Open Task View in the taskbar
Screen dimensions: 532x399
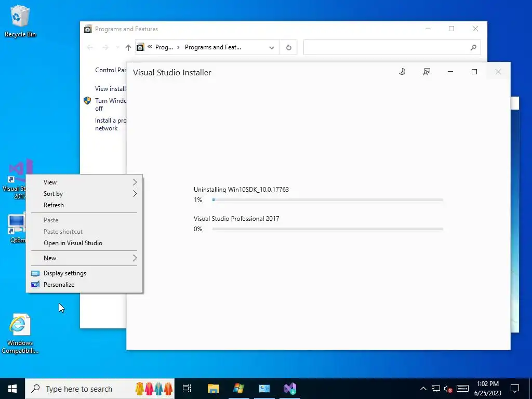click(187, 389)
